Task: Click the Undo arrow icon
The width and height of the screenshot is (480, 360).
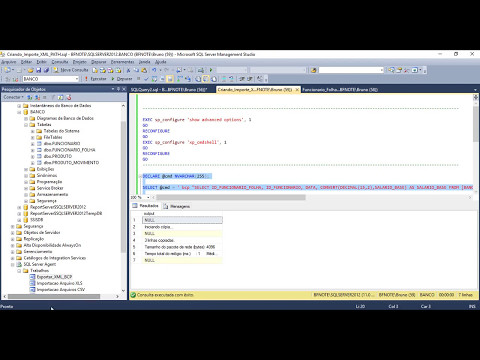Action: pos(154,70)
